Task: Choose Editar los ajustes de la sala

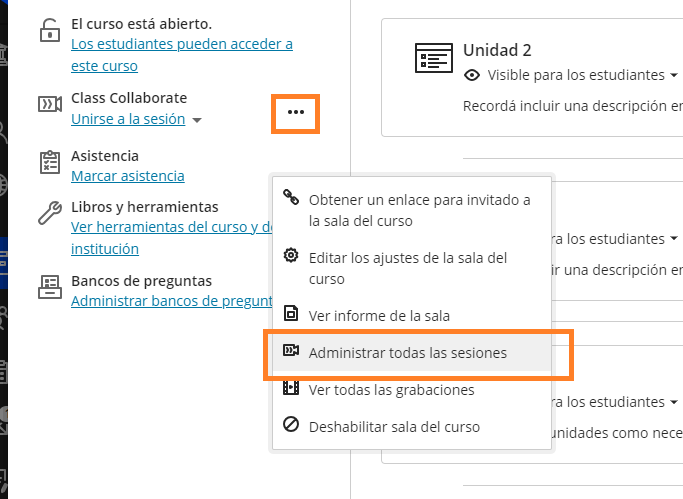Action: coord(409,268)
